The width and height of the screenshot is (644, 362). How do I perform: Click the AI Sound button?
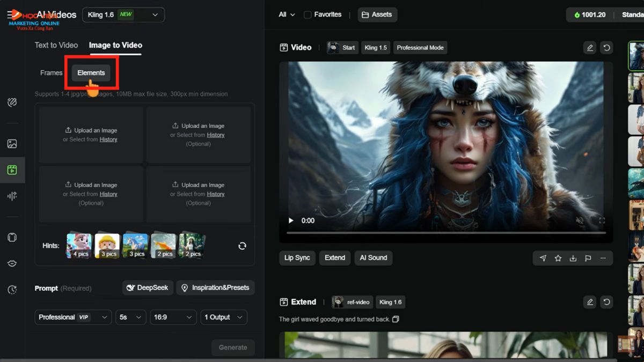(x=374, y=258)
